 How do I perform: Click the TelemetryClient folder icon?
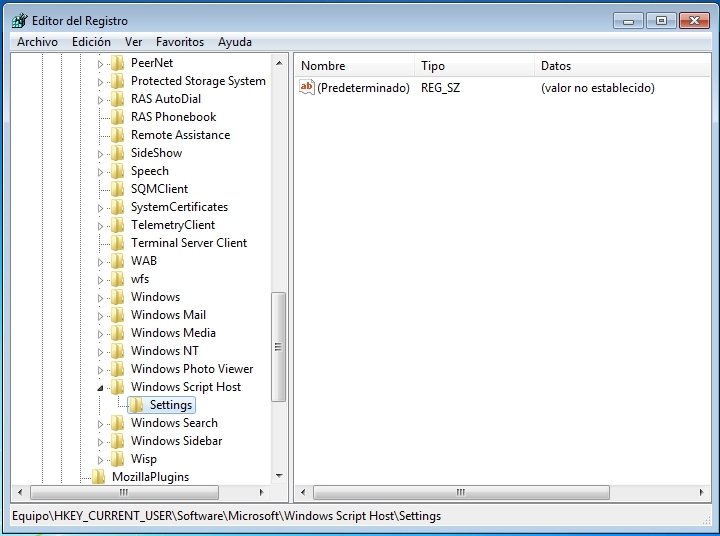(x=118, y=225)
